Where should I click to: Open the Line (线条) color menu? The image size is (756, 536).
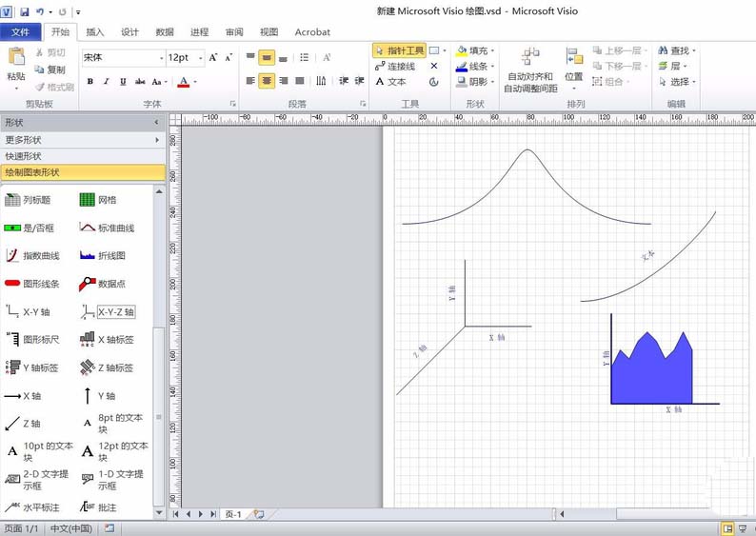point(475,66)
